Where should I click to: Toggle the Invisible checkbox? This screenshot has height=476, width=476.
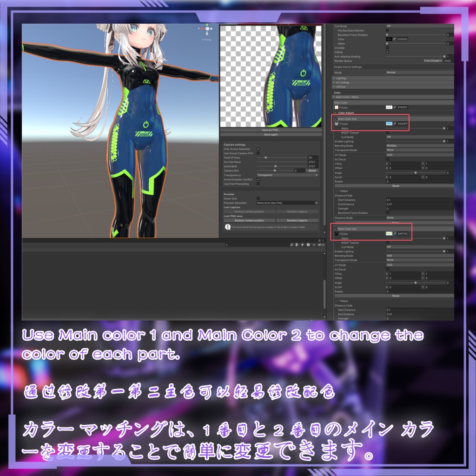point(387,48)
